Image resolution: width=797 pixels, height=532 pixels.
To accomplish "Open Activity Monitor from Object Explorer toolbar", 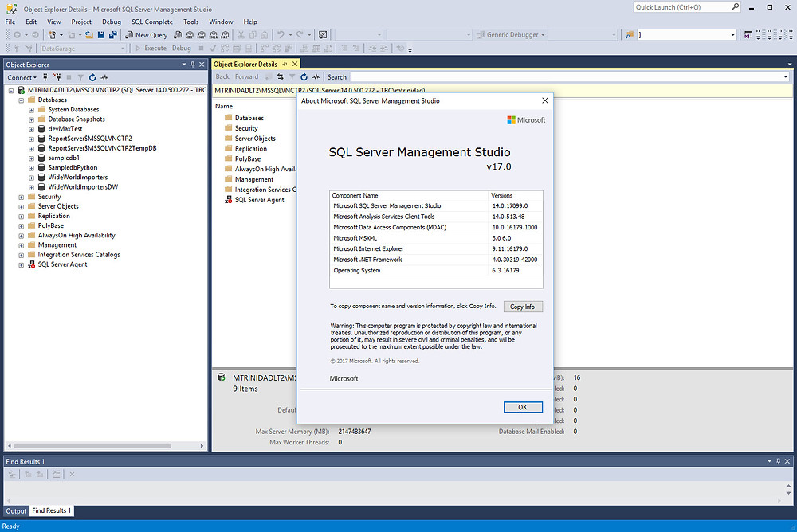I will (x=104, y=78).
